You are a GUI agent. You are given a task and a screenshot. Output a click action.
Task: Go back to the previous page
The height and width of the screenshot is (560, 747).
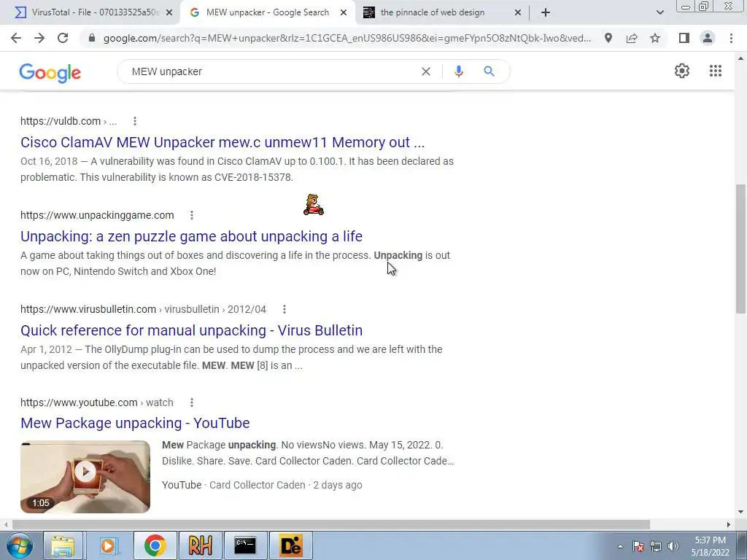[16, 38]
